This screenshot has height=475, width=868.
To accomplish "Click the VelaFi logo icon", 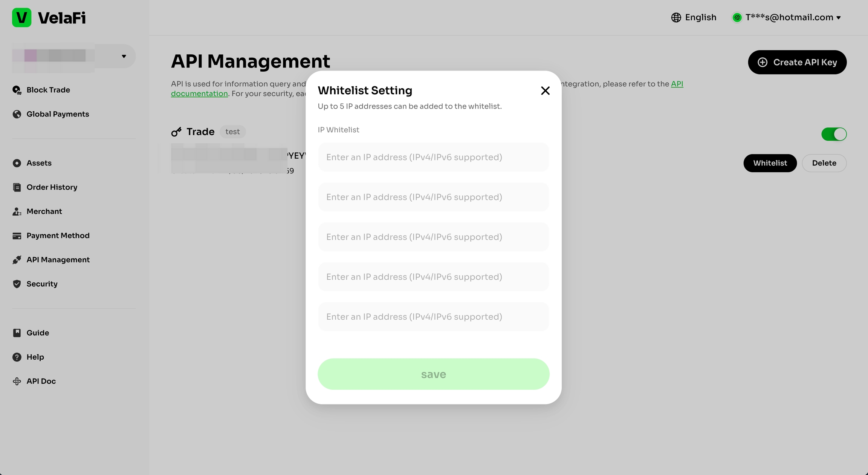I will (21, 18).
